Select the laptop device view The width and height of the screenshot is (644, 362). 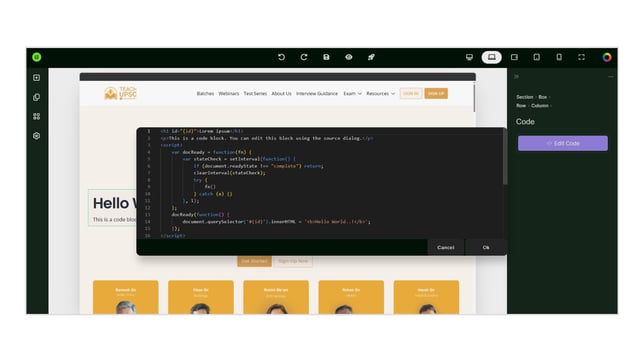492,57
